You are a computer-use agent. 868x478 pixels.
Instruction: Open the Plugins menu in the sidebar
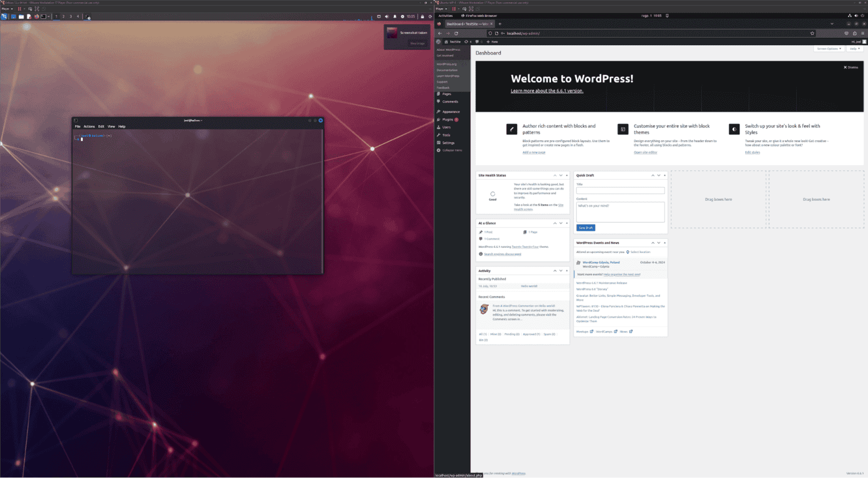448,119
